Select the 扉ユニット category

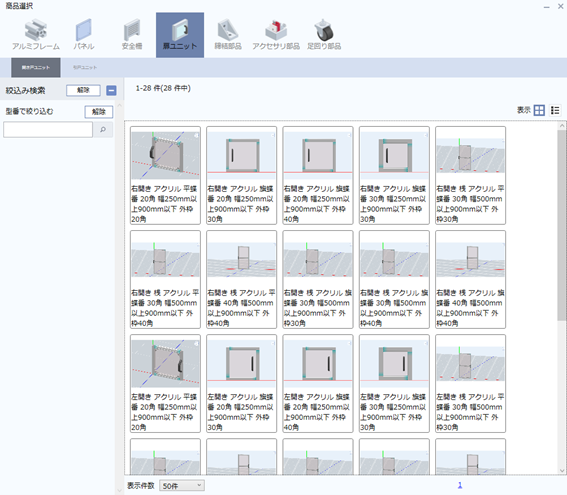tap(180, 35)
